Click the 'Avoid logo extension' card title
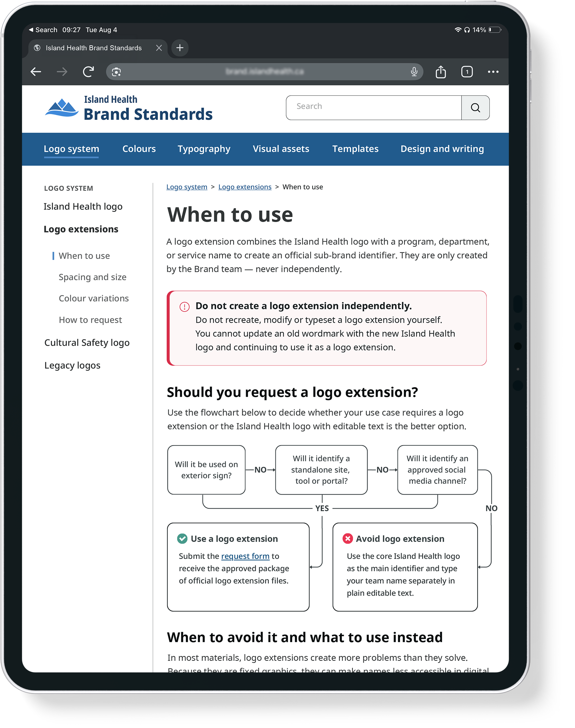This screenshot has width=575, height=728. (x=400, y=539)
